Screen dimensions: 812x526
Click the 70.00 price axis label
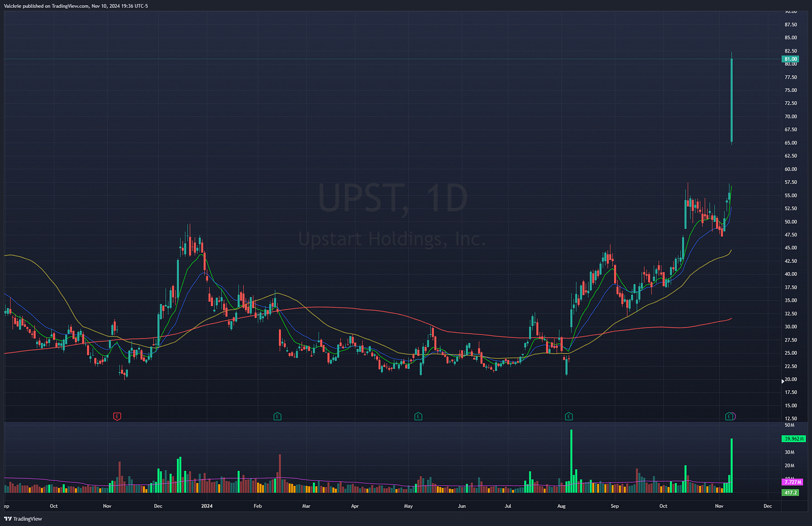click(791, 117)
